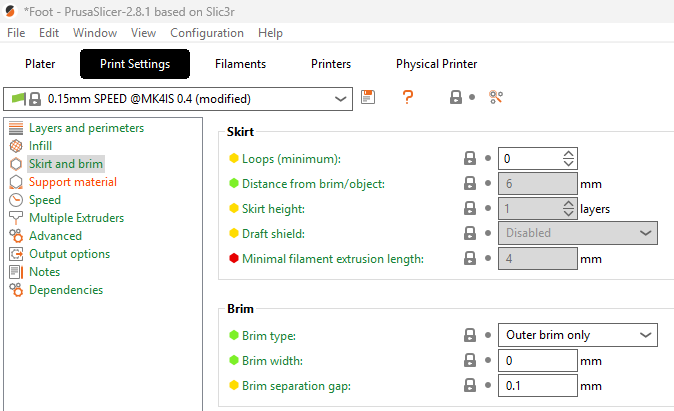Open the Configuration menu
This screenshot has width=674, height=411.
[207, 33]
